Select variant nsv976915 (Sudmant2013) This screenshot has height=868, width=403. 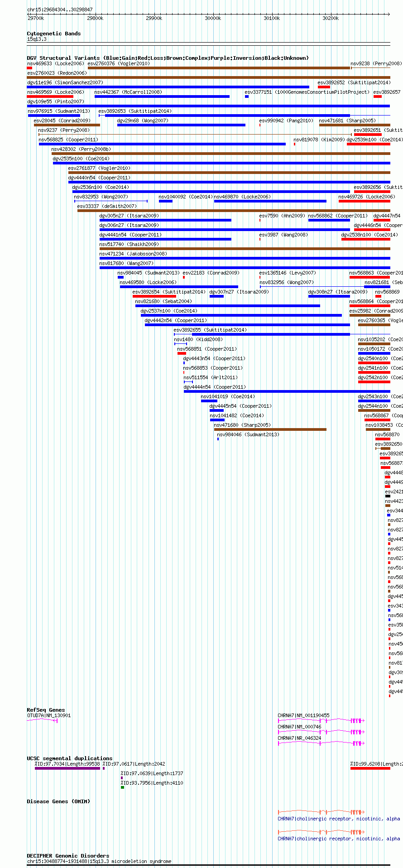coord(59,111)
